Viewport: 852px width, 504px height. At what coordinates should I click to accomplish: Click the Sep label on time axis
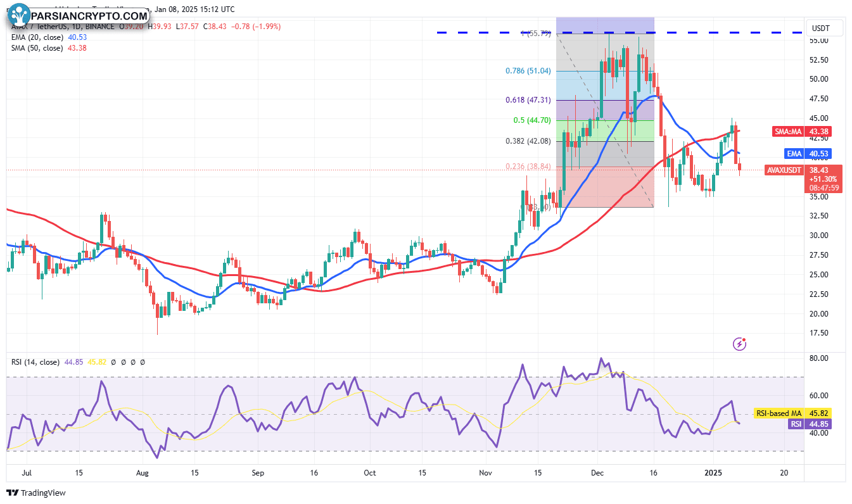(x=258, y=473)
